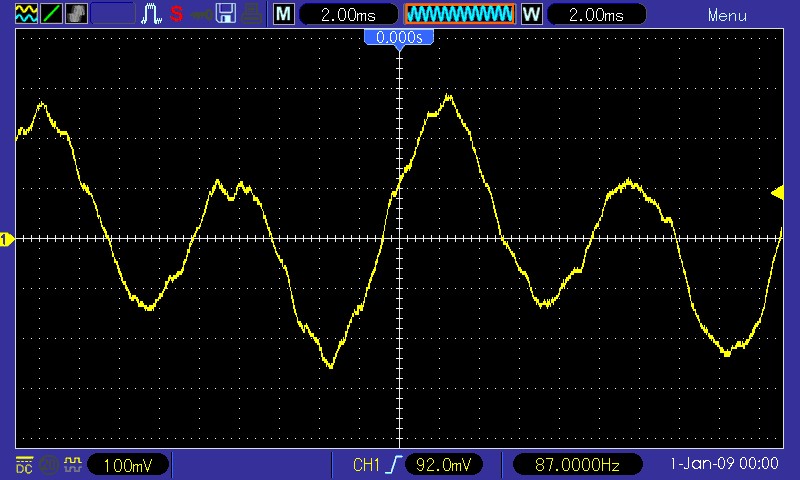Click the W window timebase icon

(531, 14)
